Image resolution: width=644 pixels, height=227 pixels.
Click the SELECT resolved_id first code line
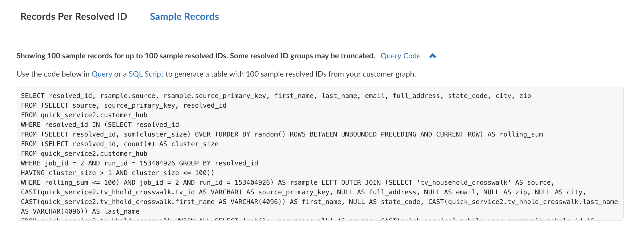(x=276, y=96)
